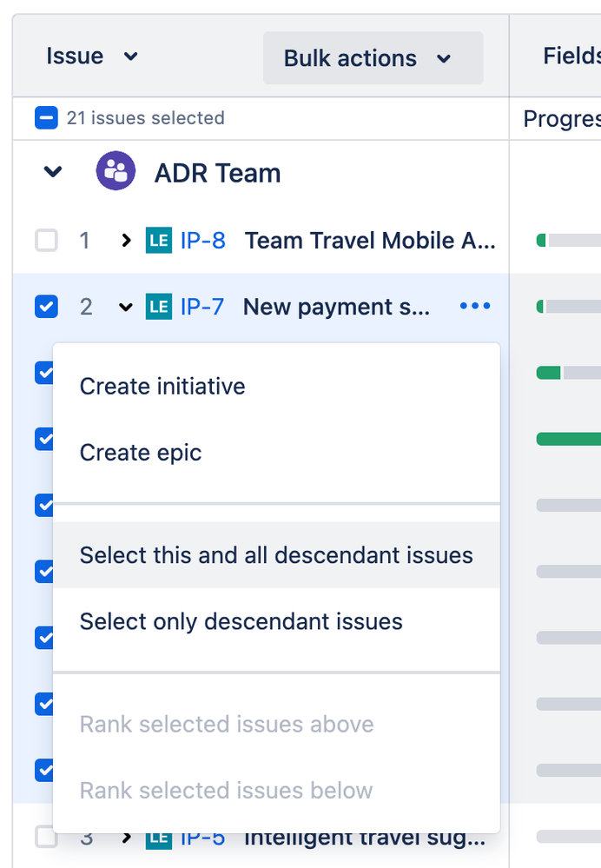
Task: Click the IP-7 progress bar
Action: [568, 306]
